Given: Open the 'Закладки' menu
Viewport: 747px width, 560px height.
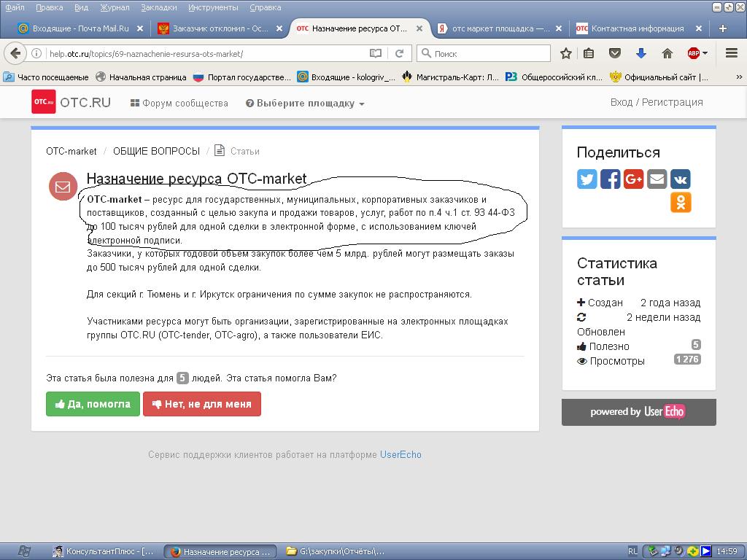Looking at the screenshot, I should tap(158, 7).
